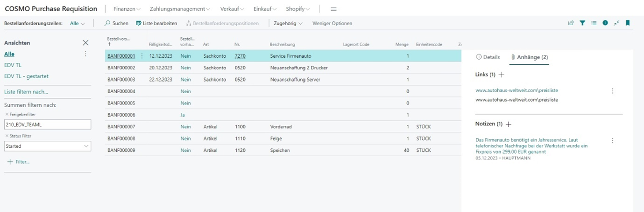Open the Einkauf menu
The width and height of the screenshot is (644, 212).
pyautogui.click(x=265, y=9)
